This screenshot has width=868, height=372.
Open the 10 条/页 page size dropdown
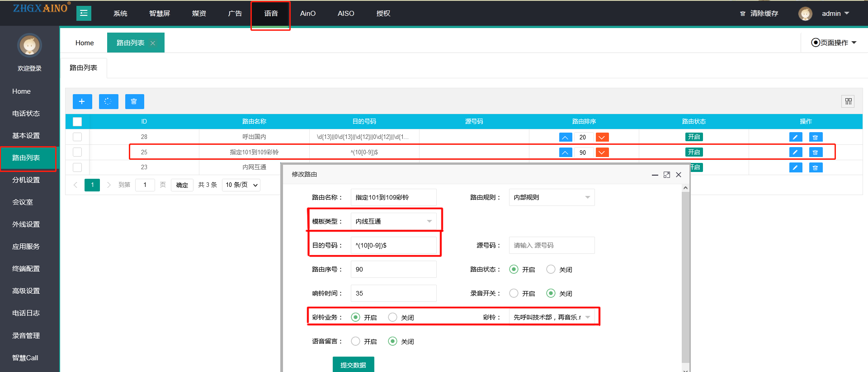coord(241,185)
